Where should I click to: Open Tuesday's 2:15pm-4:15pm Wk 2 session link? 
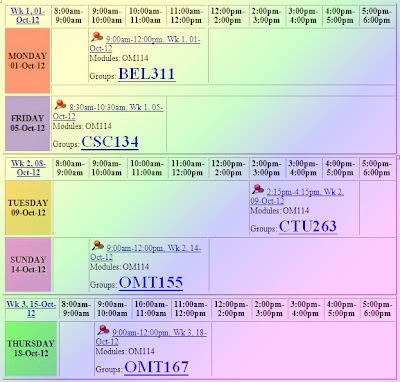297,196
